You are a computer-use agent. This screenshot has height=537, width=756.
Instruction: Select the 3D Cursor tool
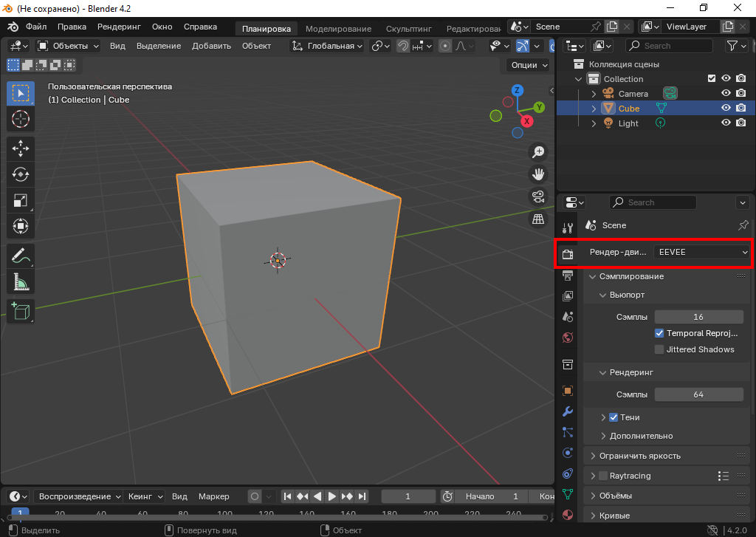(x=21, y=119)
